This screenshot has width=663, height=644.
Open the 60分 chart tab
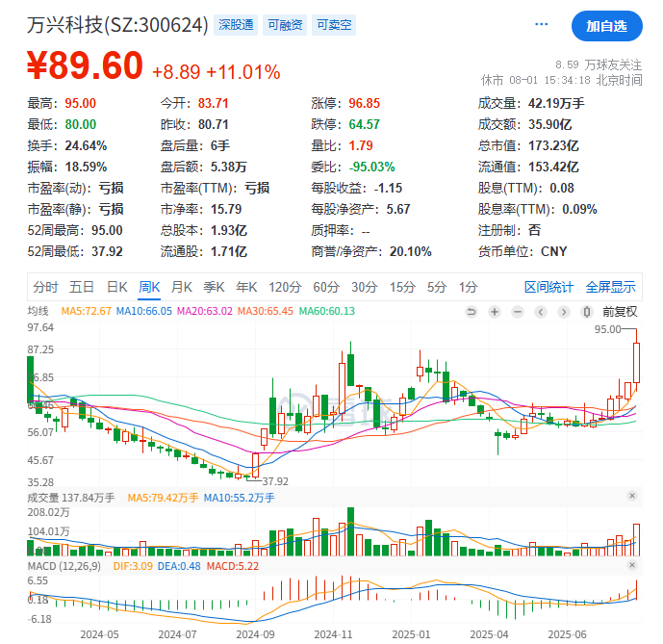[326, 287]
